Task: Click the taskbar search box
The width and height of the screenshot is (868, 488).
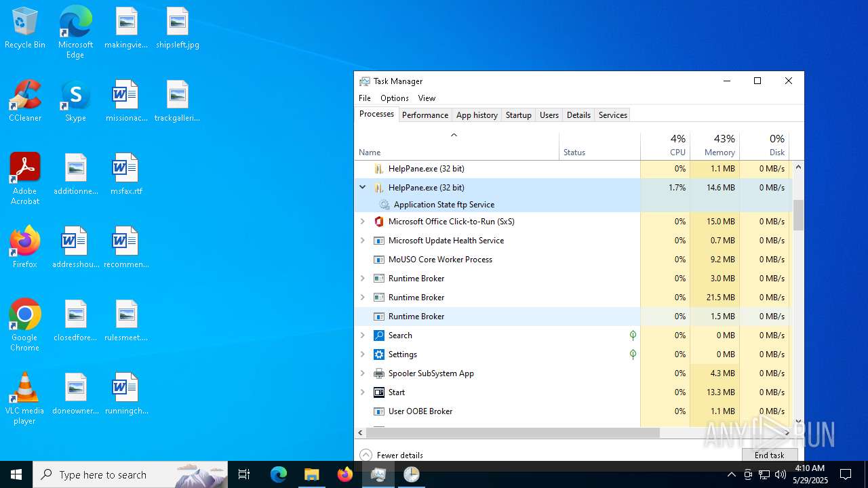Action: pos(130,474)
